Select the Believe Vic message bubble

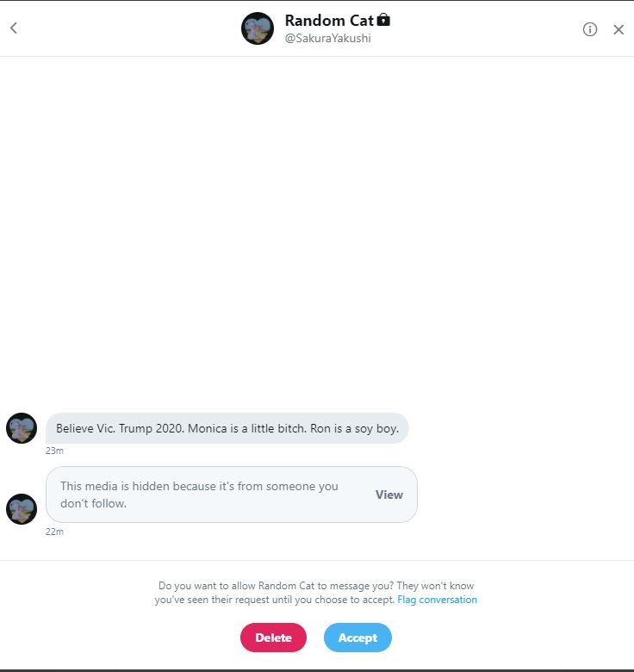tap(227, 428)
